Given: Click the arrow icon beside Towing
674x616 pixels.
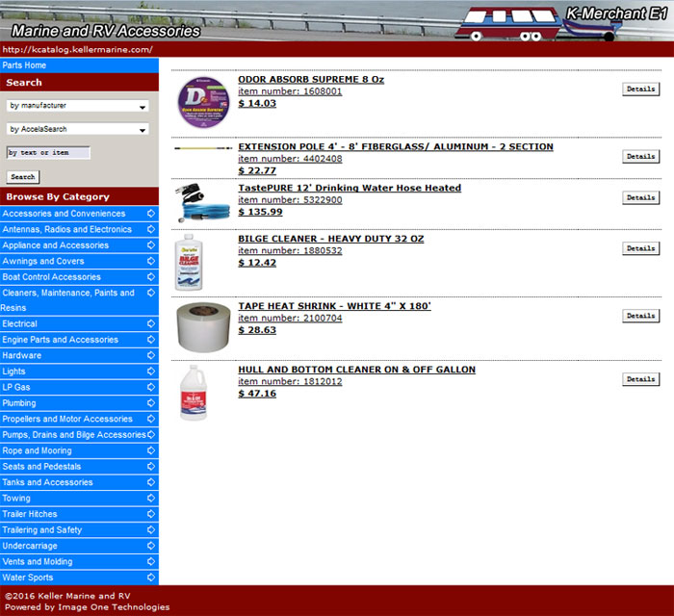Looking at the screenshot, I should (151, 498).
